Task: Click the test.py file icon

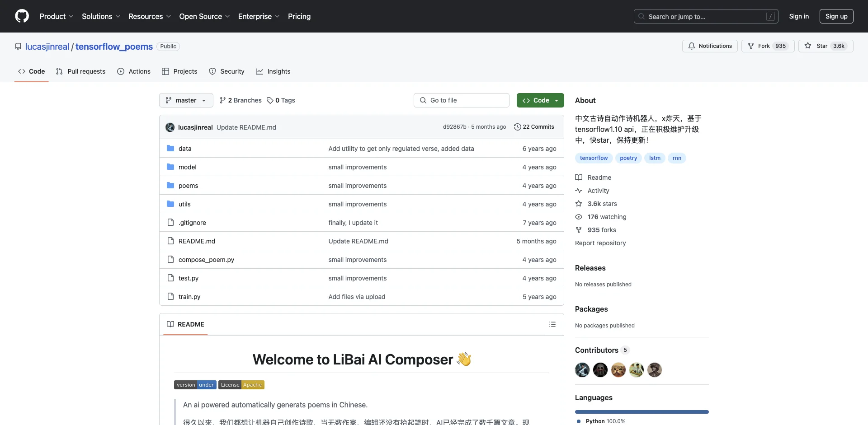Action: click(170, 278)
